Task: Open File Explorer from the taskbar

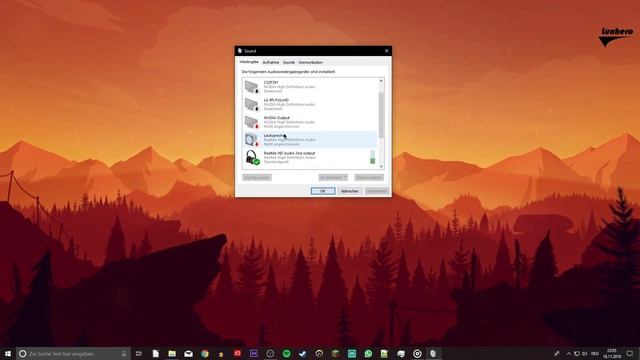Action: pyautogui.click(x=172, y=354)
